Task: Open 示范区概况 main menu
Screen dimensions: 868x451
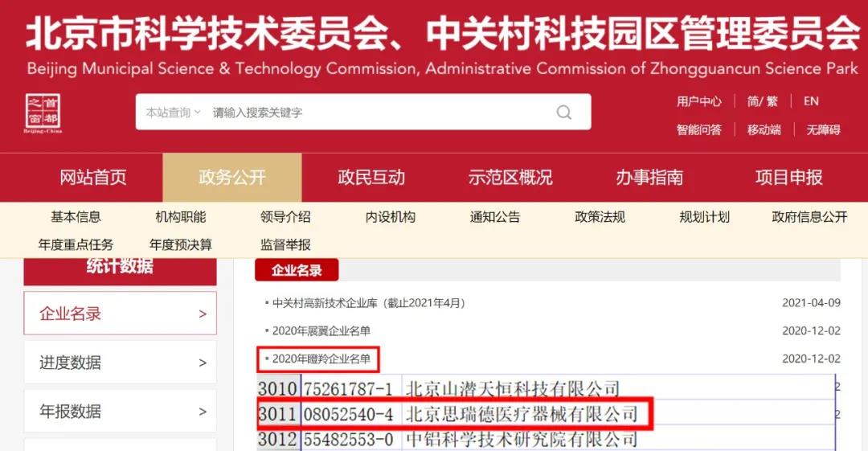Action: click(x=510, y=178)
